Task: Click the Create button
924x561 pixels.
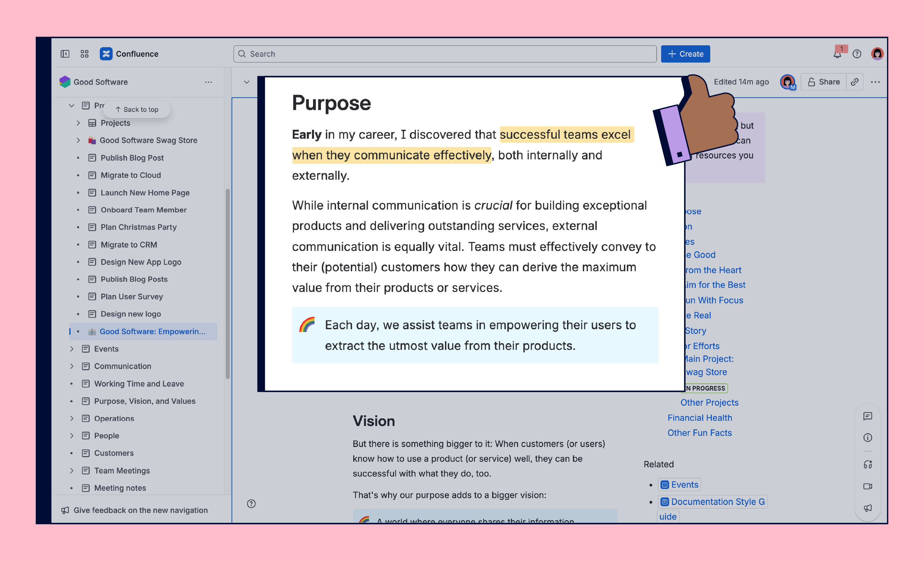Action: 686,54
